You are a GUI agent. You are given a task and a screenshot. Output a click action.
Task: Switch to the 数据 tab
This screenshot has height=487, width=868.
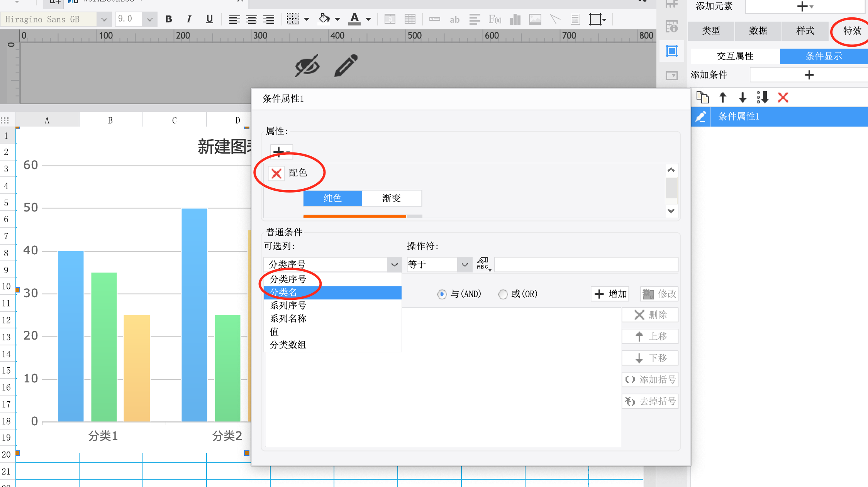(x=758, y=31)
